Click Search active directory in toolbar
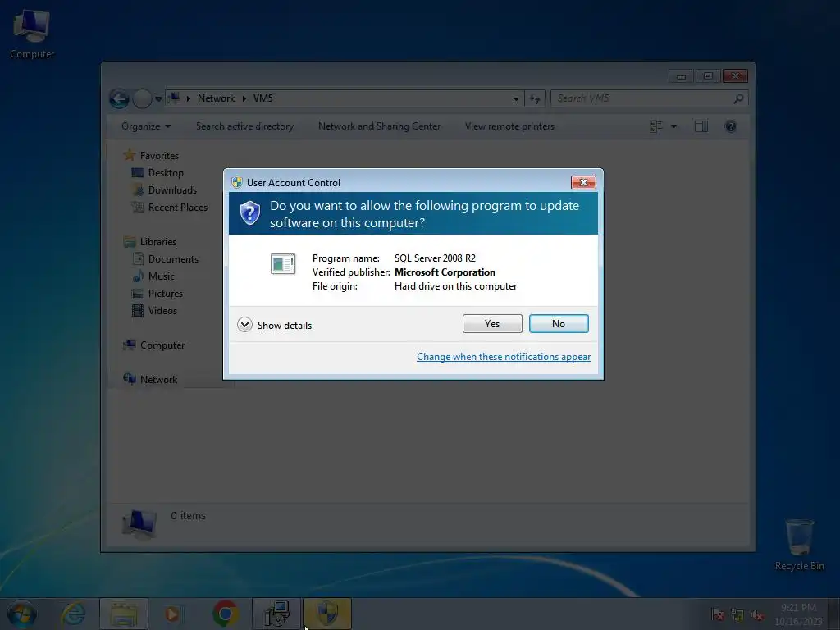 244,126
